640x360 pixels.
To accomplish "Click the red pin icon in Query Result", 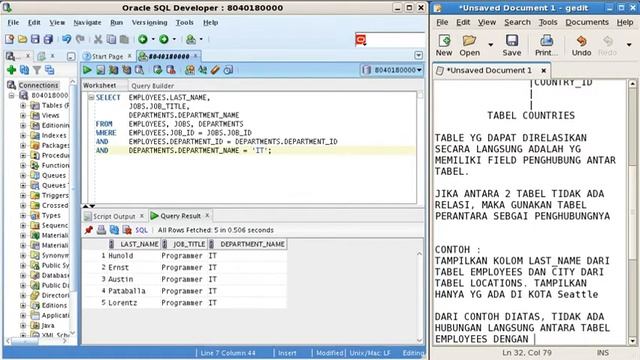I will click(89, 230).
